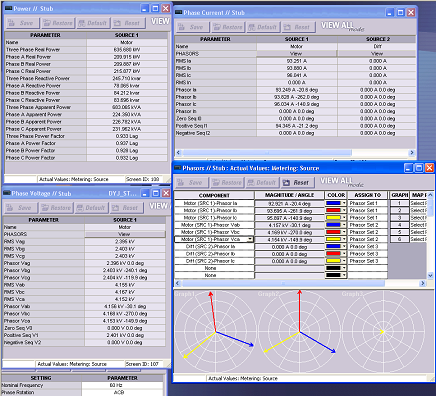Select the Nominal Frequency value field
This screenshot has width=436, height=396.
pyautogui.click(x=122, y=385)
